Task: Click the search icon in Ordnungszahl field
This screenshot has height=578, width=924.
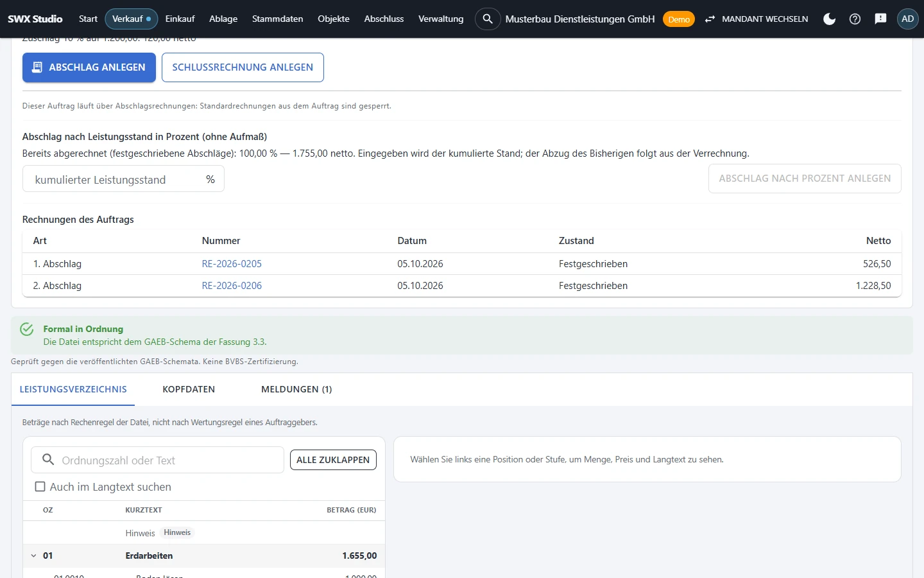Action: 48,459
